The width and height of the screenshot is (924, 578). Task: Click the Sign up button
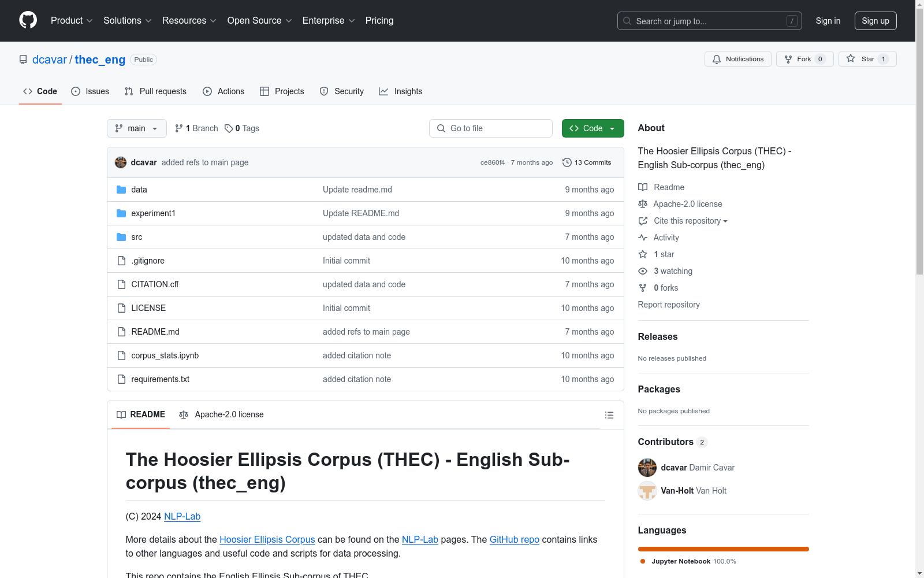875,21
